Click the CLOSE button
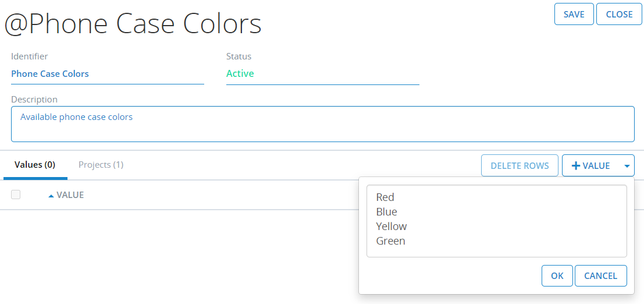644x304 pixels. point(619,15)
